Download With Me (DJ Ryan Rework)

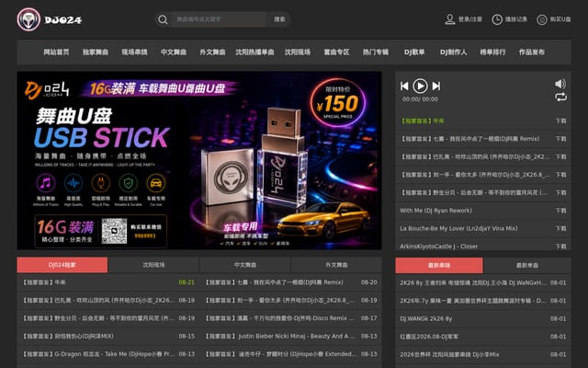pos(560,211)
